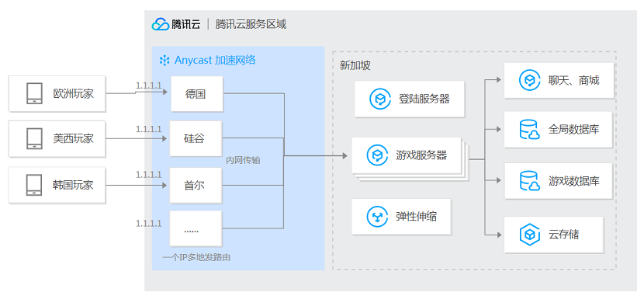Select the 硅谷 node box
This screenshot has width=644, height=296.
(196, 139)
